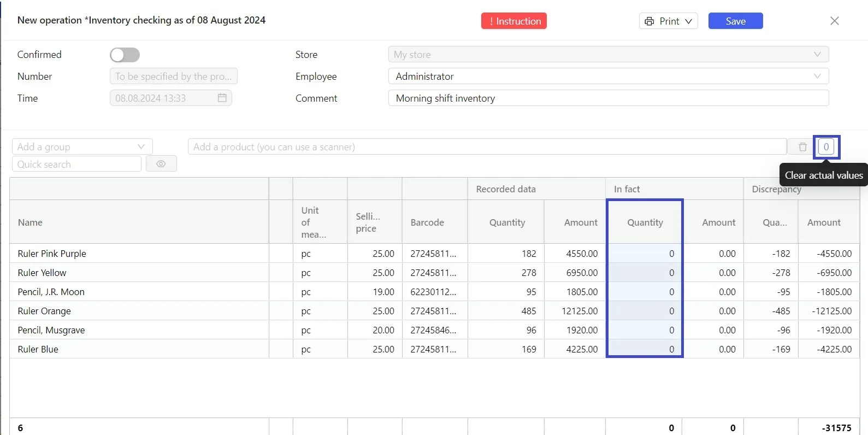868x435 pixels.
Task: Click selling price 20.00 for Pencil, Musgrave
Action: [x=383, y=330]
